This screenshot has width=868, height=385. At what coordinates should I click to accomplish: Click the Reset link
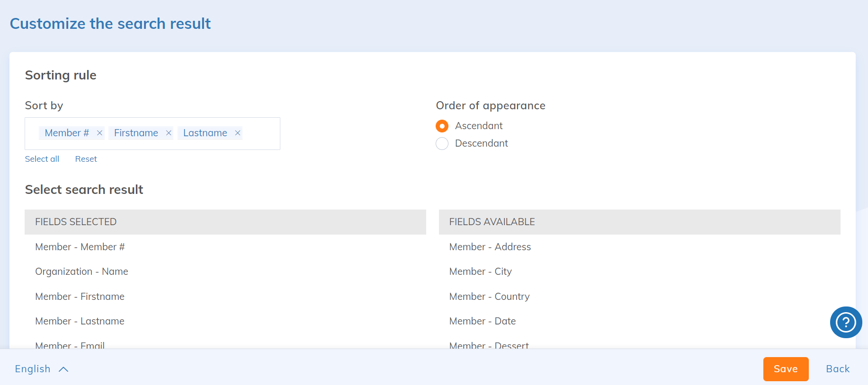[x=86, y=159]
